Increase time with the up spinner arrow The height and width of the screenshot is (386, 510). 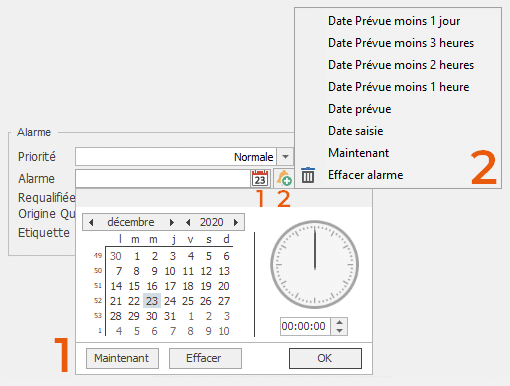339,322
